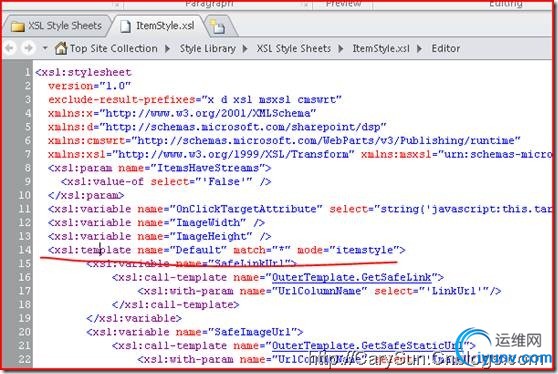
Task: Click the Forward navigation arrow
Action: [28, 48]
